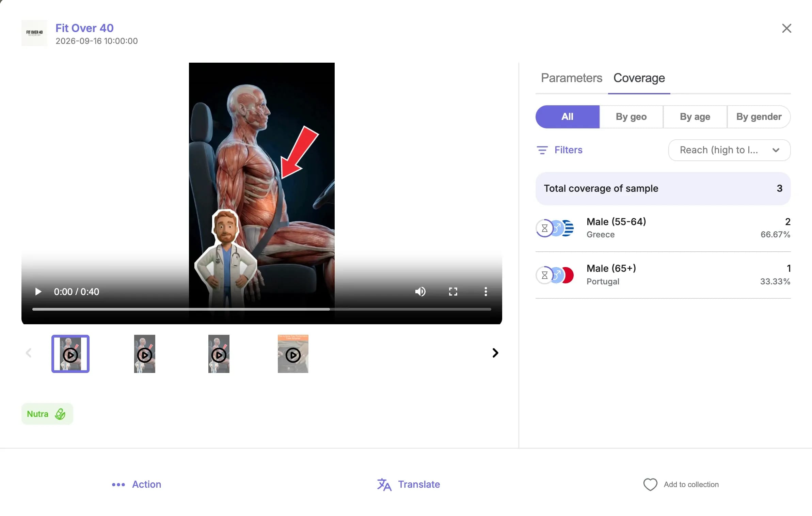Show All coverage segments
The height and width of the screenshot is (516, 812).
coord(567,117)
